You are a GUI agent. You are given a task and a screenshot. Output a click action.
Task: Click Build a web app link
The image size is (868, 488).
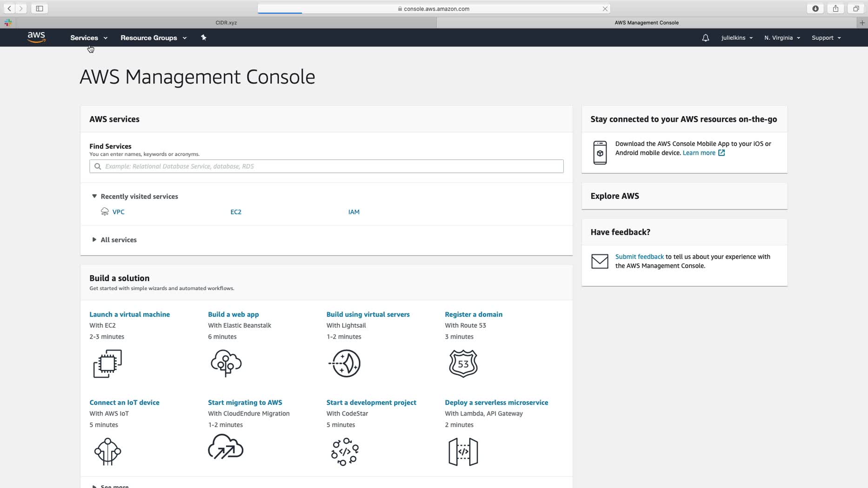pos(234,314)
